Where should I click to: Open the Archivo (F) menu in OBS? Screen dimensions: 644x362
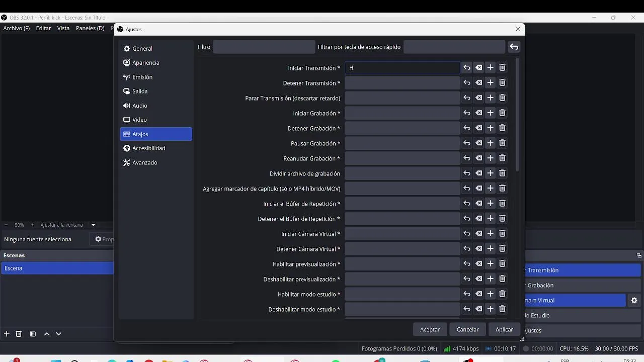pyautogui.click(x=17, y=28)
